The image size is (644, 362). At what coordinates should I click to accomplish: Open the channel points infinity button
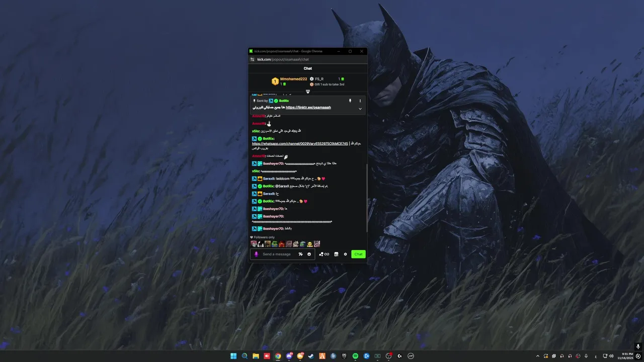point(324,254)
